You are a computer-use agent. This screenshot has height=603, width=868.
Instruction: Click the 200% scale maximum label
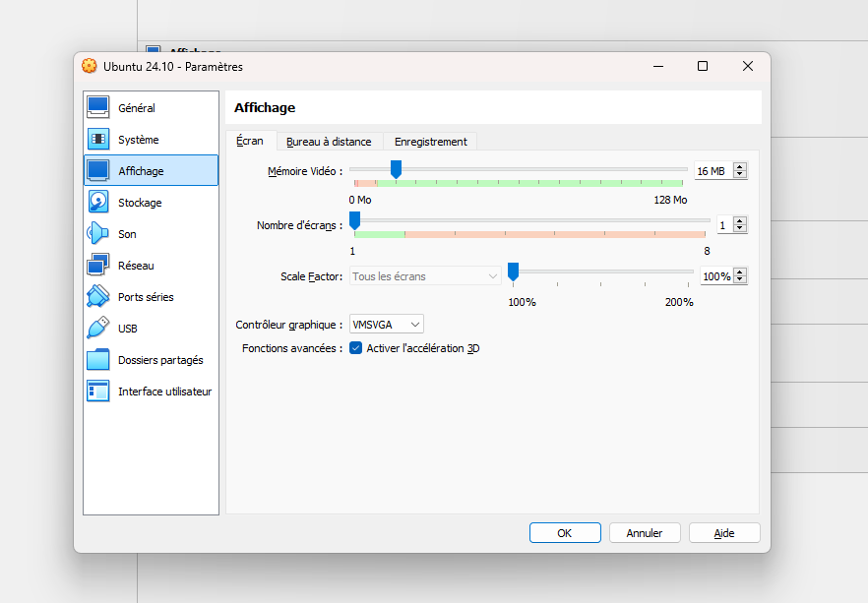(x=679, y=302)
